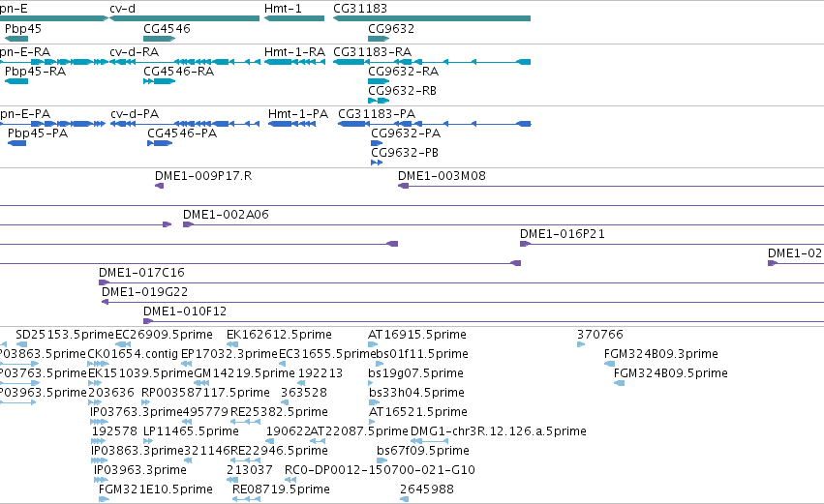Open EST bs67f09.5prime

click(x=382, y=460)
